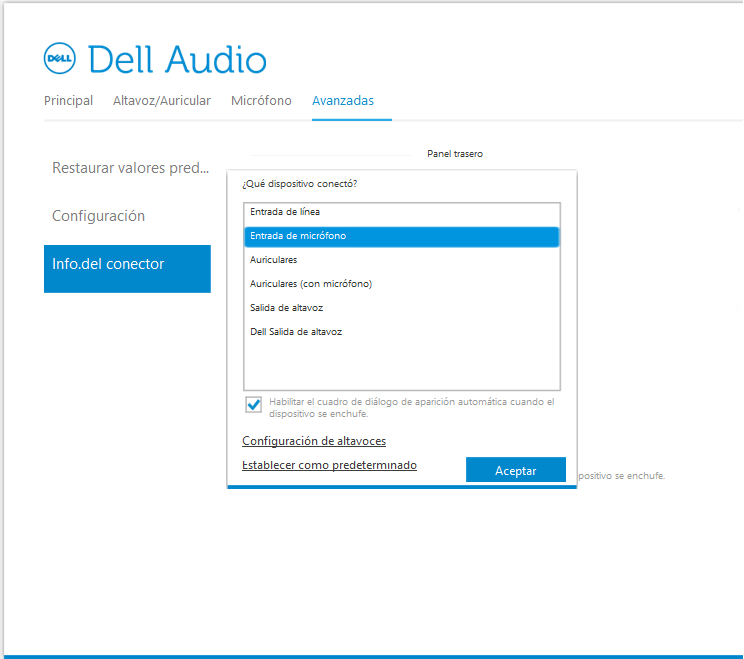This screenshot has width=744, height=659.
Task: Click the ¿Qué dispositivo conectó? heading
Action: [x=299, y=184]
